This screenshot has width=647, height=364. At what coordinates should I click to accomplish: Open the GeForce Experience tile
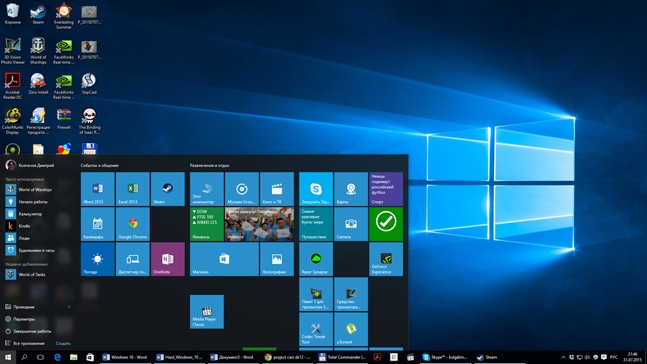pos(386,259)
